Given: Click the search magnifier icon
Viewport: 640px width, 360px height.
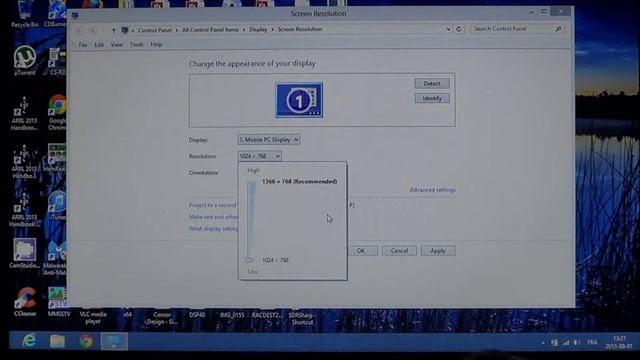Looking at the screenshot, I should click(558, 29).
